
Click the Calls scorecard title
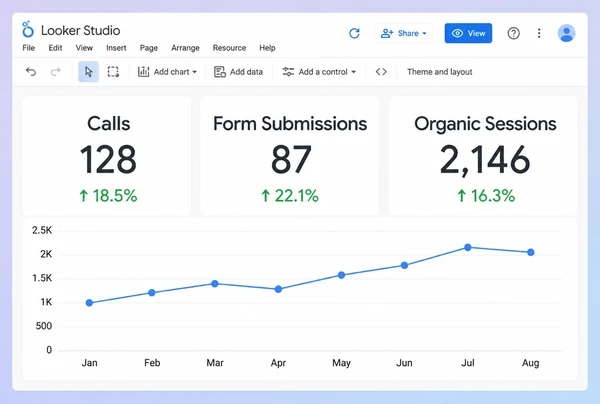click(109, 124)
